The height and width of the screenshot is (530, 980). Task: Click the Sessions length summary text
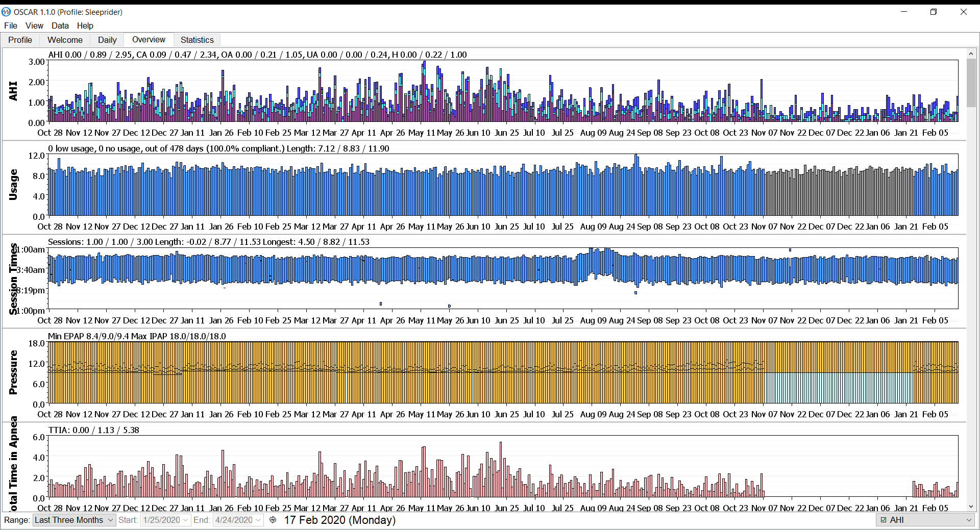coord(208,242)
